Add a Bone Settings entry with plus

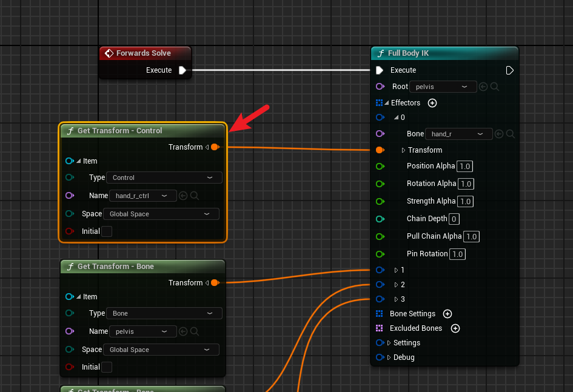pos(447,314)
